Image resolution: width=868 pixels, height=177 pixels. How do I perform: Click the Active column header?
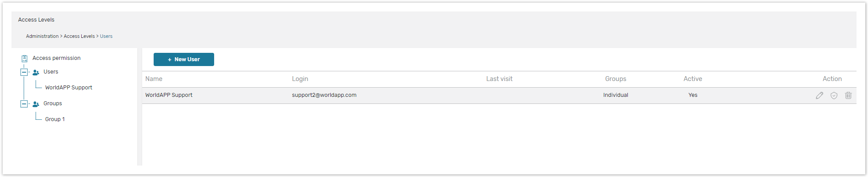pos(692,79)
